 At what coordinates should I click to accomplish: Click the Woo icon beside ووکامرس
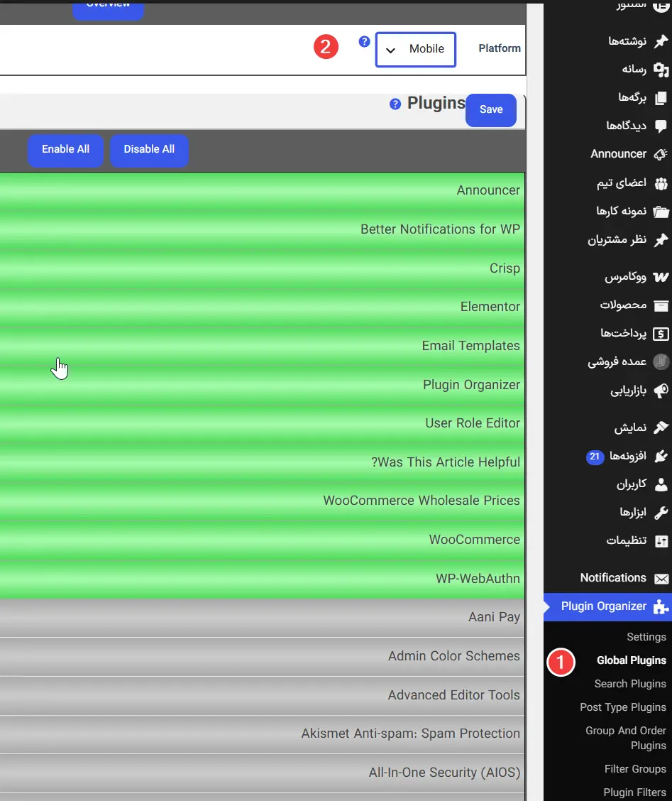pos(661,277)
